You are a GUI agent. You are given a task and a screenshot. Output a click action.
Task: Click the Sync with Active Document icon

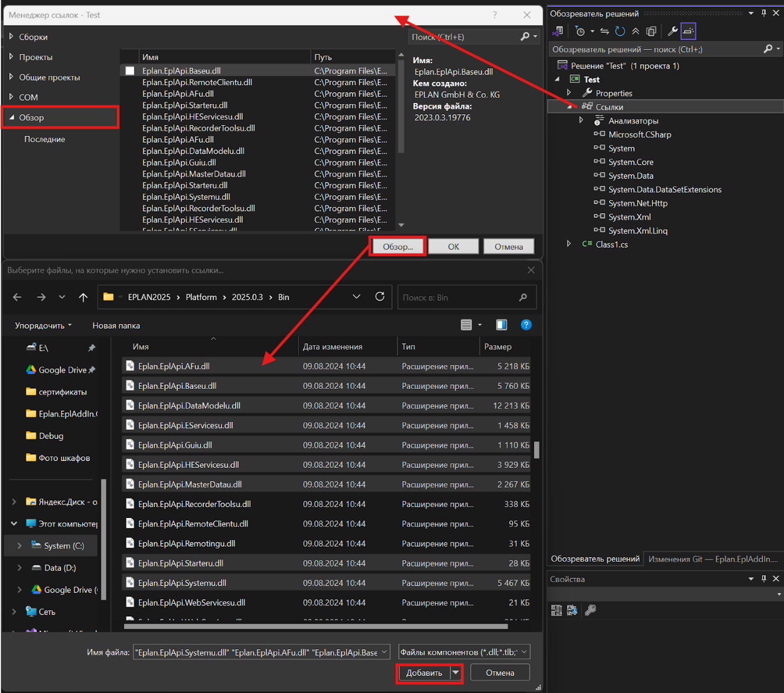604,31
